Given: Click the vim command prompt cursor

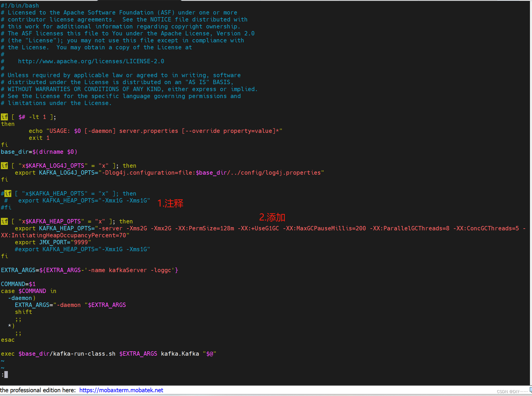Looking at the screenshot, I should tap(6, 375).
